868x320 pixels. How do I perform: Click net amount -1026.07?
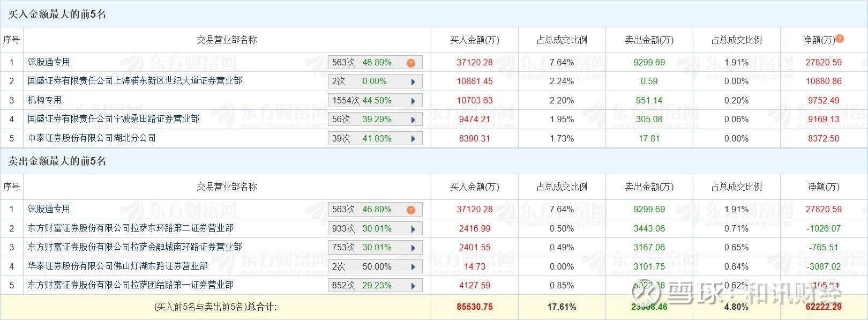824,228
